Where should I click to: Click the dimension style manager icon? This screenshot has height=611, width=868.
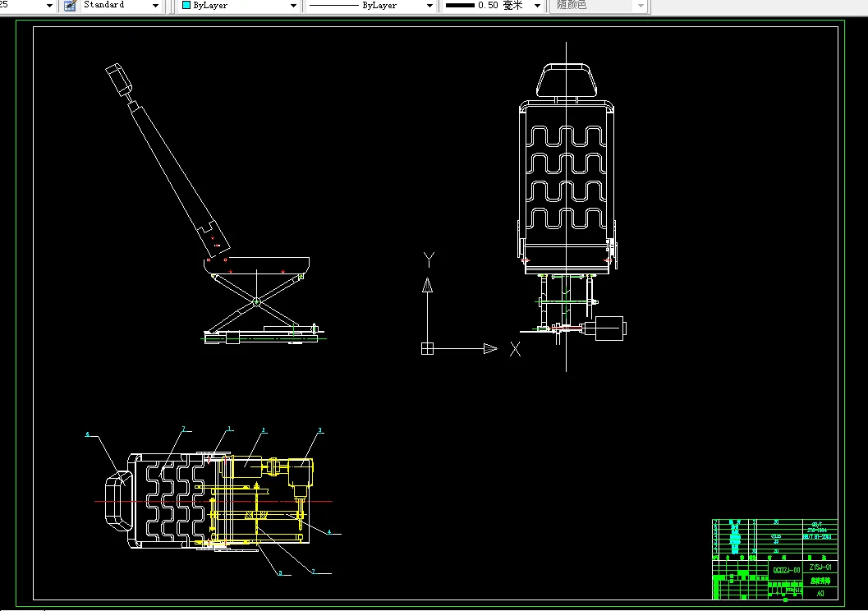pyautogui.click(x=70, y=6)
